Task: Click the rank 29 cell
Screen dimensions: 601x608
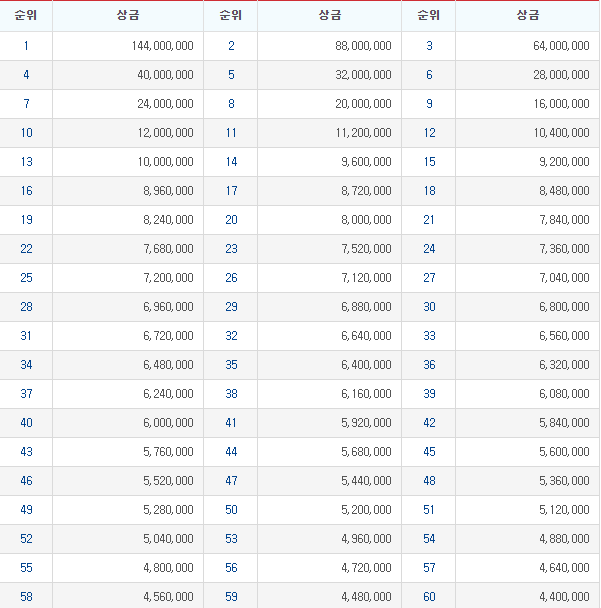Action: (231, 307)
